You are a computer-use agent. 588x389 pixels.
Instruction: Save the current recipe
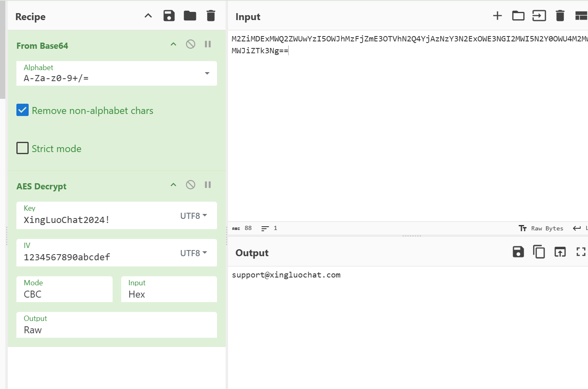pos(169,16)
